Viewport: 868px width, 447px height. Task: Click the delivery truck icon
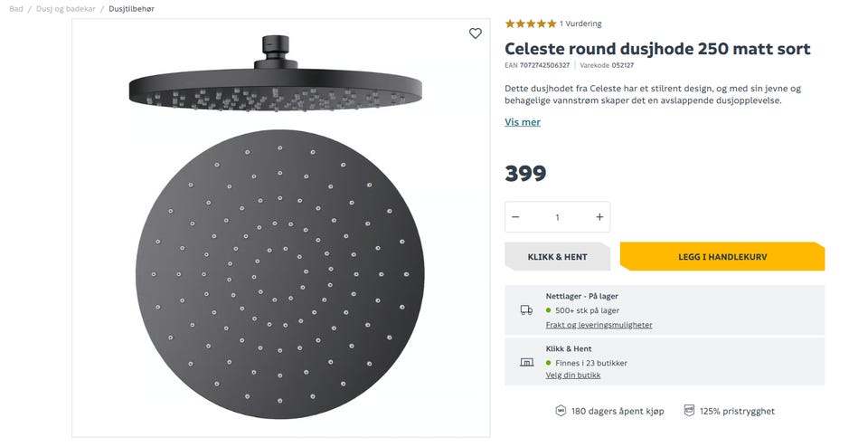[x=526, y=310]
